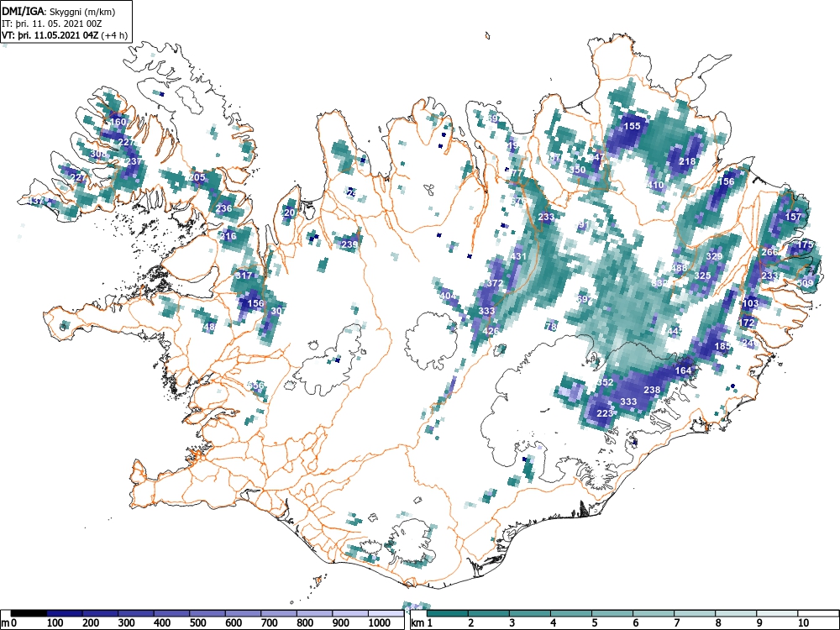Click the 'VT: þri. 11.05.2021 04Z' valid time
Viewport: 840px width, 630px height.
click(50, 36)
